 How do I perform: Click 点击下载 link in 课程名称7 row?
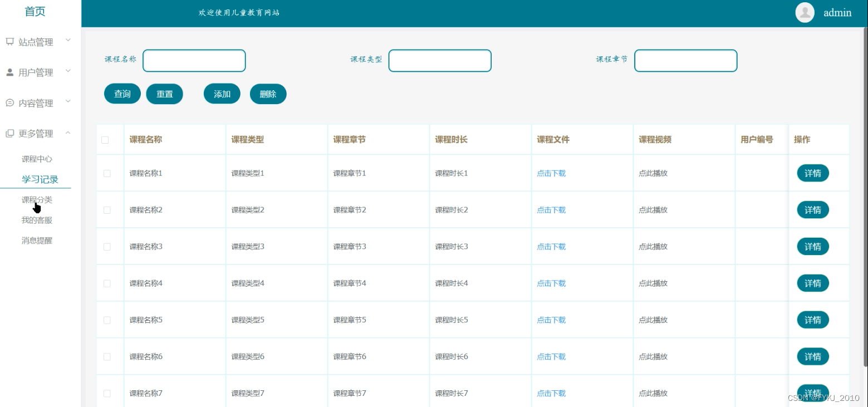tap(551, 394)
